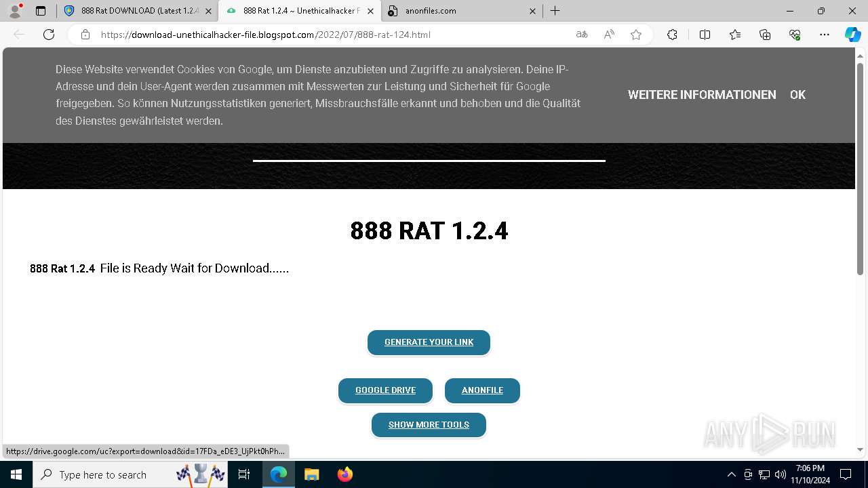The height and width of the screenshot is (488, 868).
Task: Select the 888 Rat 1.2.4 Unethicalhacker tab
Action: point(299,11)
